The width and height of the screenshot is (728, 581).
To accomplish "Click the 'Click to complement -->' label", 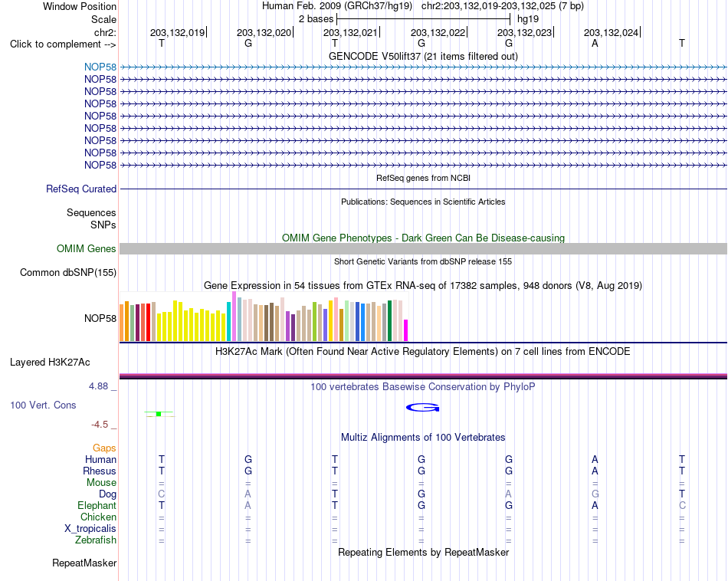I will click(x=63, y=44).
